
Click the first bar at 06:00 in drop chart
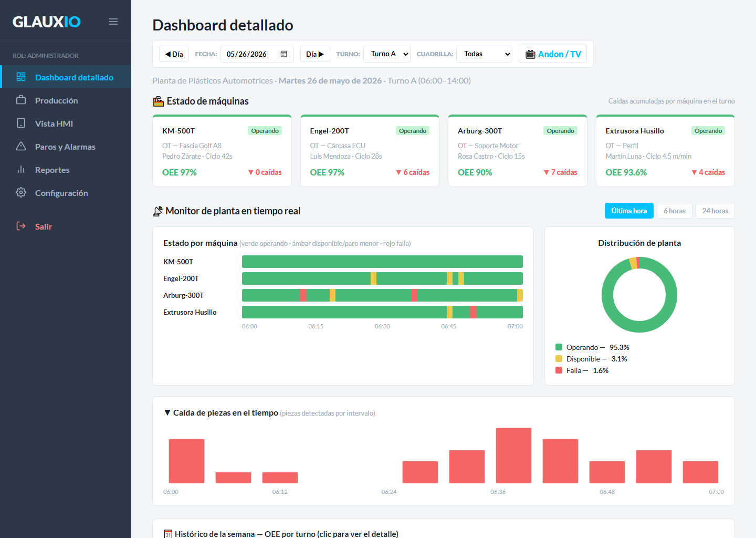coord(186,461)
